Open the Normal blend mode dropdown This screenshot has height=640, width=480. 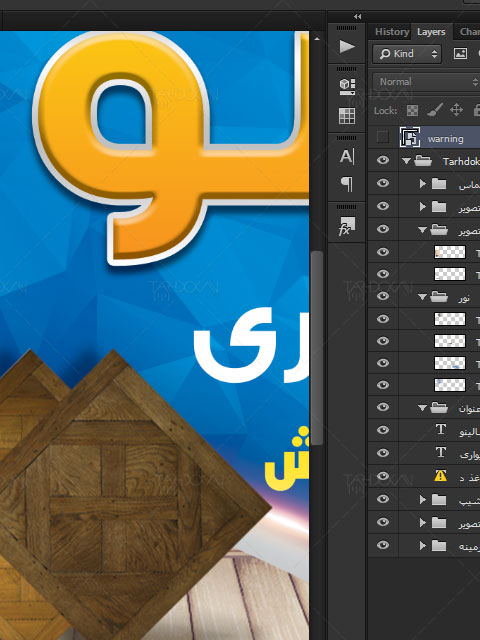(x=427, y=82)
